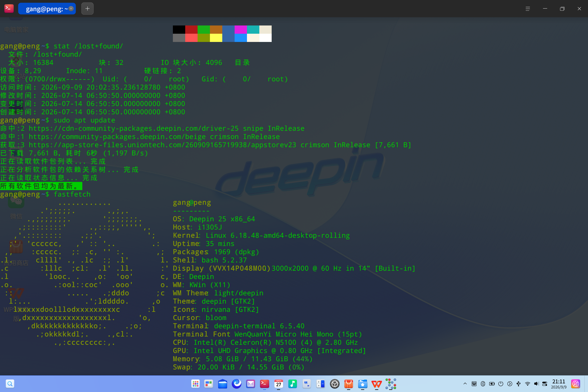This screenshot has height=392, width=588.
Task: Open the launcher grid icon in the dock
Action: 195,384
